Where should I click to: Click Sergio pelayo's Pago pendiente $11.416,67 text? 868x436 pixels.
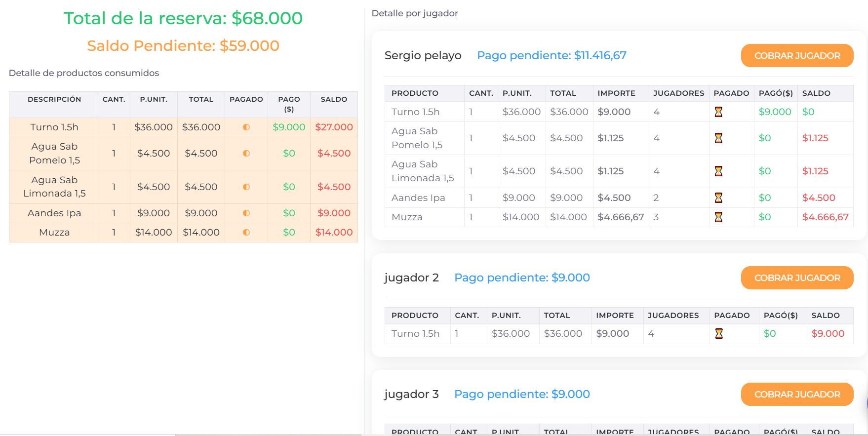click(552, 55)
